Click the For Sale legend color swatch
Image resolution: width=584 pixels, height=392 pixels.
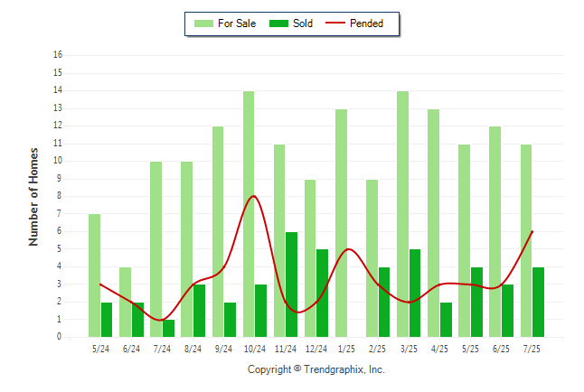(203, 23)
